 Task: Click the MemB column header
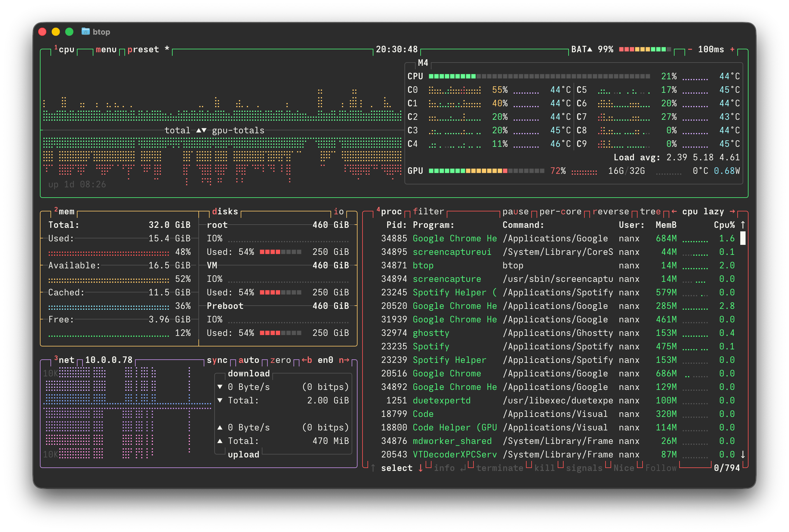coord(666,225)
